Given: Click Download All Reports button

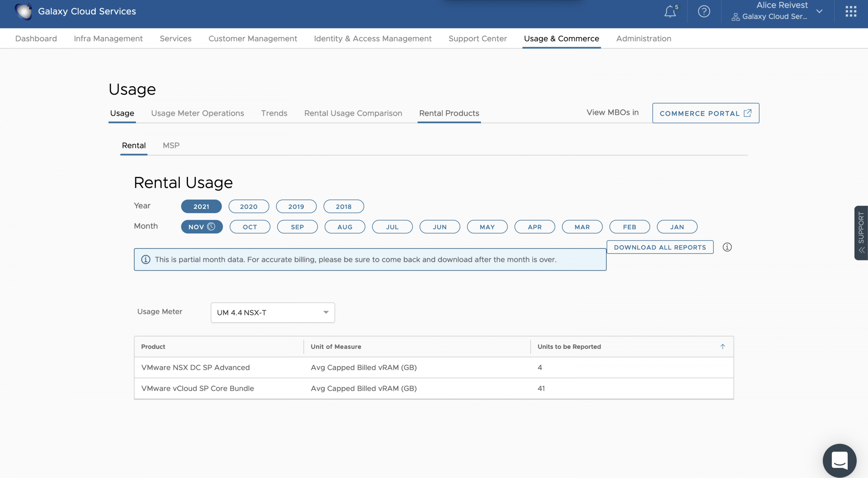Looking at the screenshot, I should pos(660,247).
